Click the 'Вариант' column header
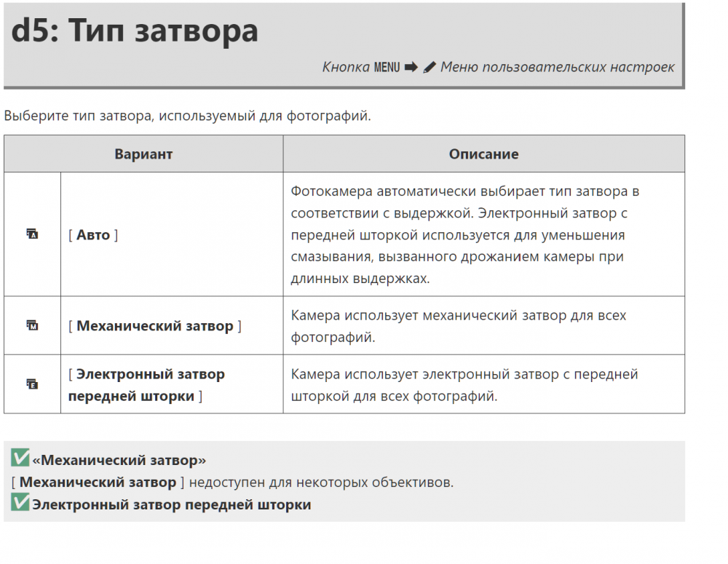The image size is (728, 564). point(143,154)
